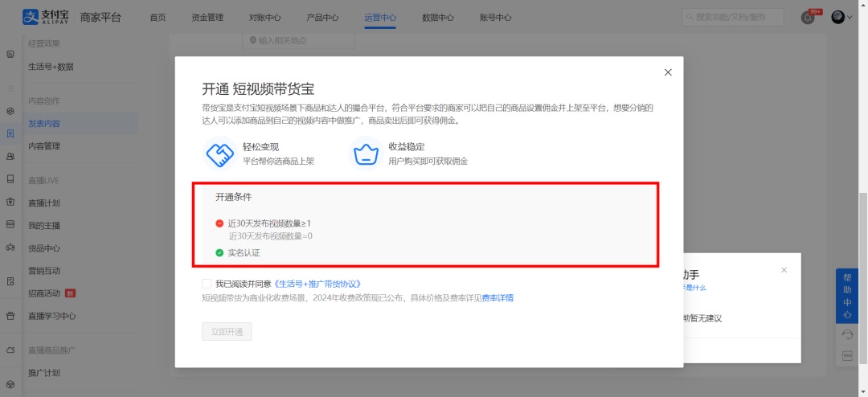This screenshot has height=397, width=868.
Task: Open 生活号+数据 in the sidebar
Action: tap(51, 67)
